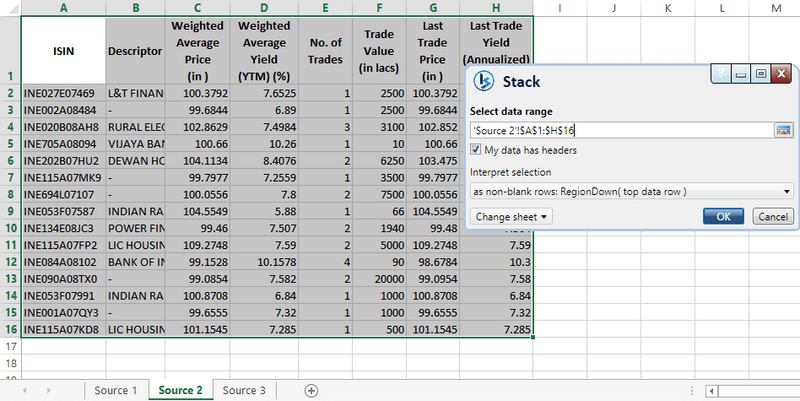800x401 pixels.
Task: Click cell INE705A08094
Action: pyautogui.click(x=64, y=144)
